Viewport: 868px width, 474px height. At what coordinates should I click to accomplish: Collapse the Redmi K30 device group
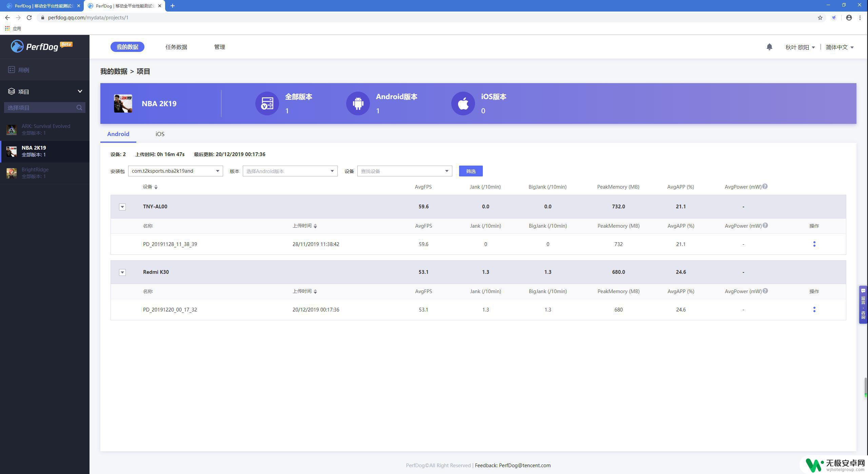(x=122, y=272)
